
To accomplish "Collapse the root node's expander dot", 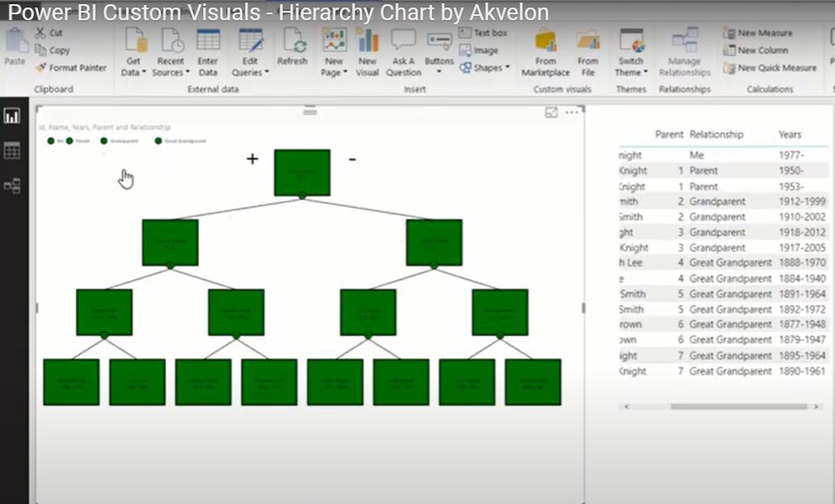I will [x=302, y=196].
